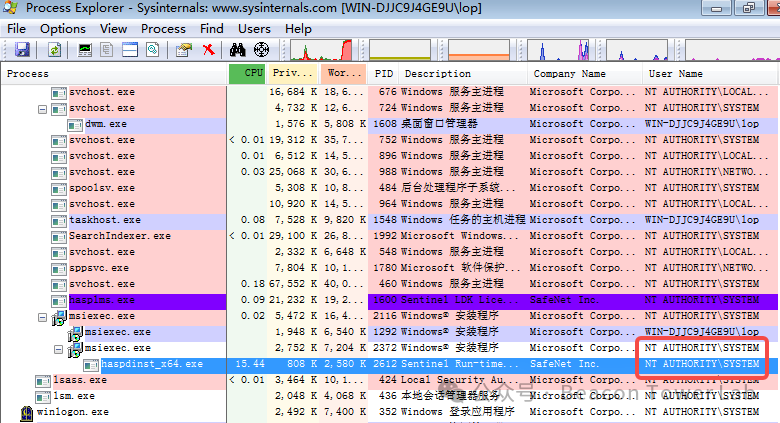The width and height of the screenshot is (780, 423).
Task: Click the DLL/handle view toolbar icon
Action: 153,50
